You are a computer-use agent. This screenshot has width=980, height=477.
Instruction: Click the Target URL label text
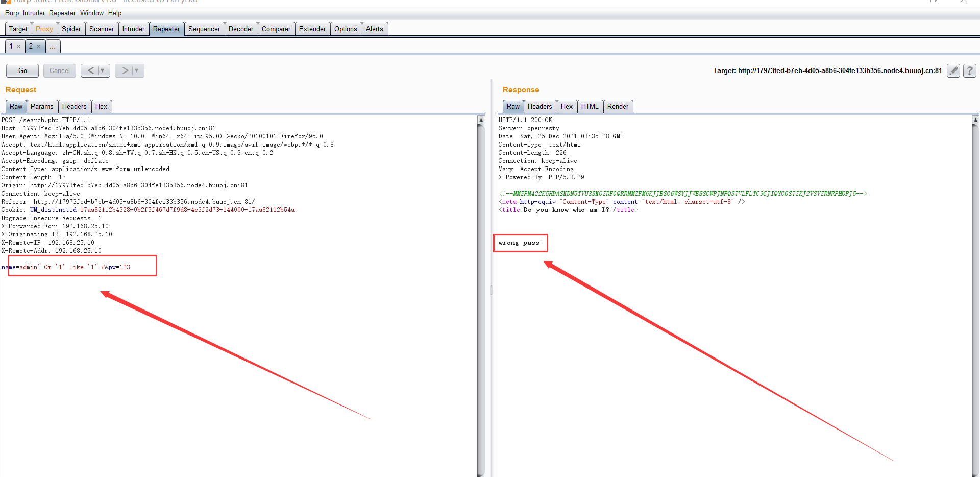(827, 71)
